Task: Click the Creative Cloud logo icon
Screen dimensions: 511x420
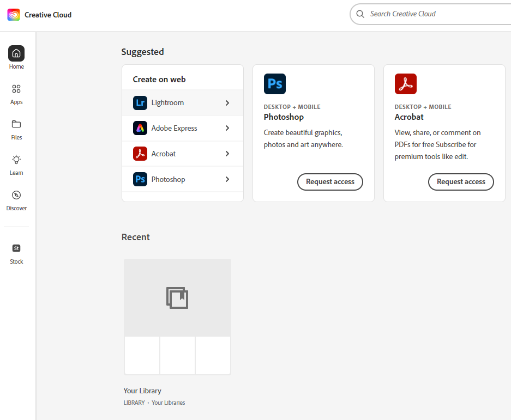Action: (x=14, y=15)
